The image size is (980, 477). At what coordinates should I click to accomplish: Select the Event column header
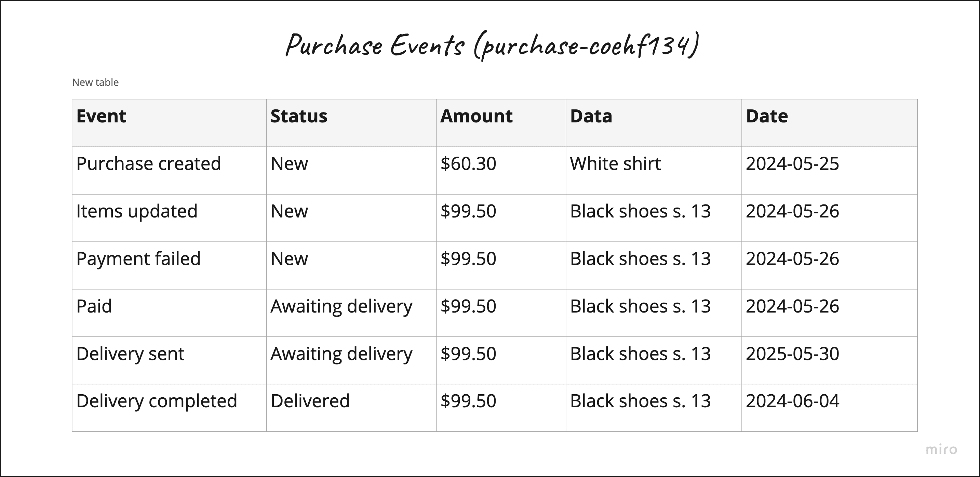tap(169, 123)
